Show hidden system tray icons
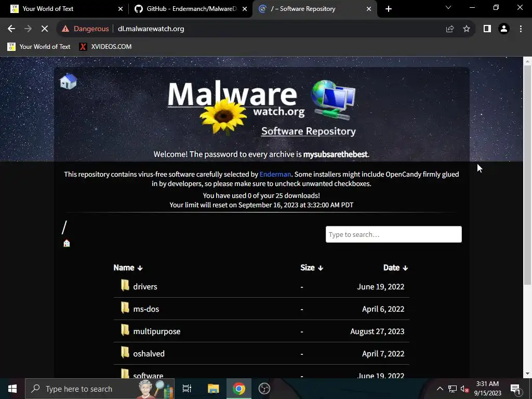Screen dimensions: 532x399 [x=440, y=389]
